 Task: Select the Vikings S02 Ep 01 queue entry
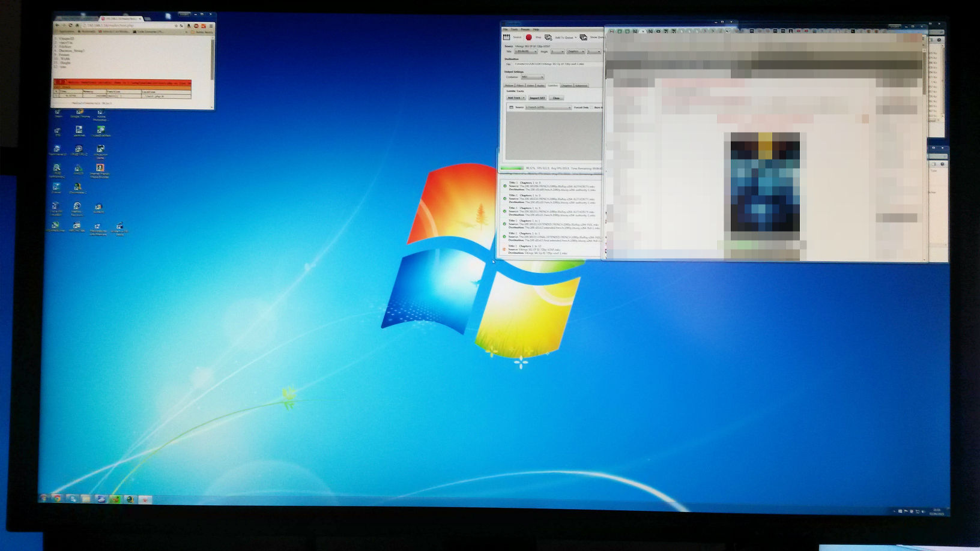coord(551,249)
